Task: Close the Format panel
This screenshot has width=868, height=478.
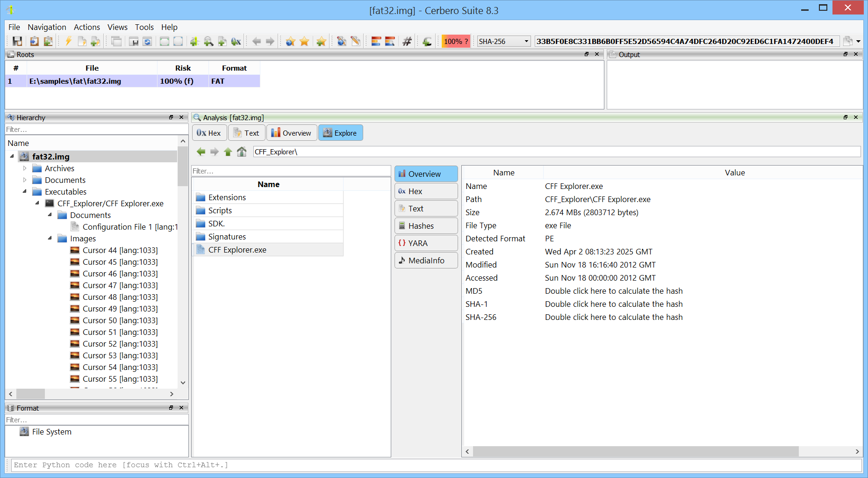Action: tap(181, 408)
